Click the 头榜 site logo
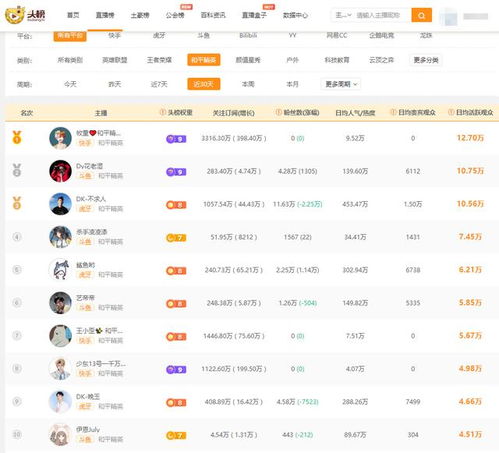Screen dimensions: 499x453 [x=25, y=15]
